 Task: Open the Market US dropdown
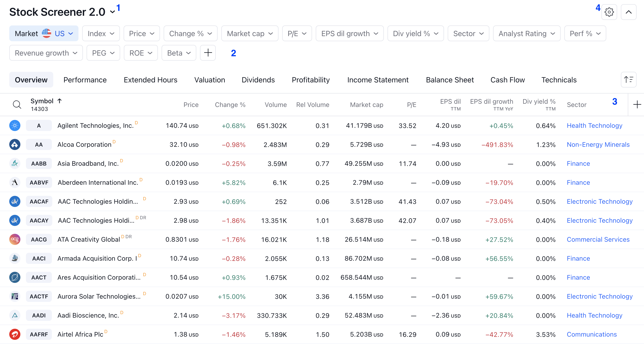click(44, 34)
